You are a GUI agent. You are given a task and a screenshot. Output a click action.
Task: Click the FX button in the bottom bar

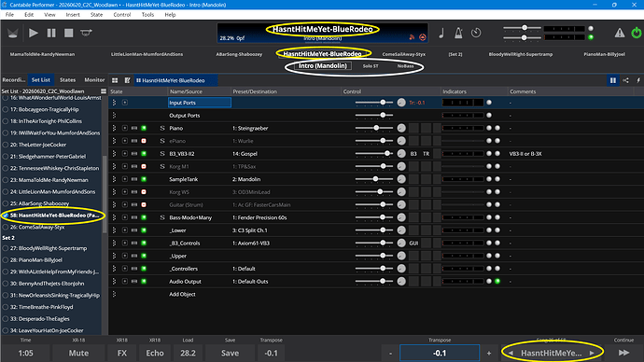[122, 353]
